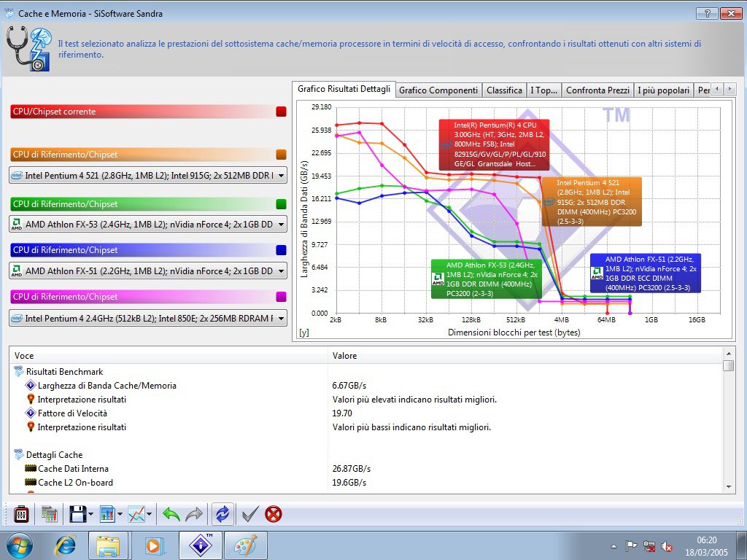This screenshot has width=747, height=560.
Task: Open Internet Explorer from the taskbar
Action: pos(66,545)
